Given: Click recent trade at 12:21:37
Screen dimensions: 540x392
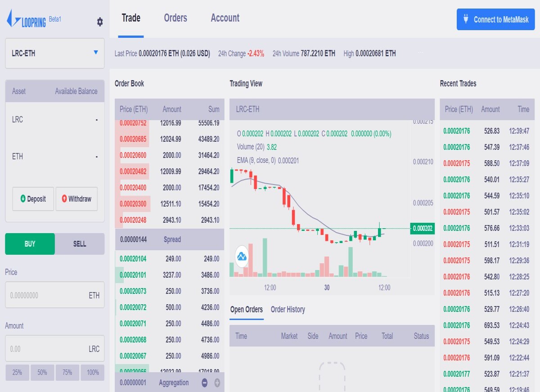Looking at the screenshot, I should coord(486,374).
